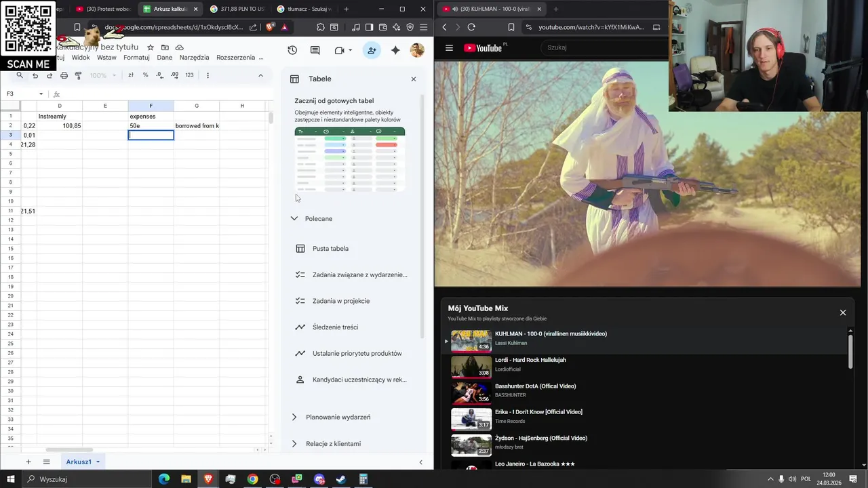Close the Mój YouTube Mix playlist panel

(843, 312)
